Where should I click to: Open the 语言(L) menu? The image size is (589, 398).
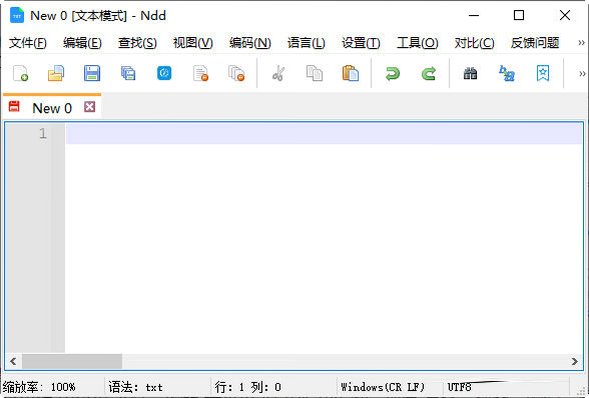306,43
